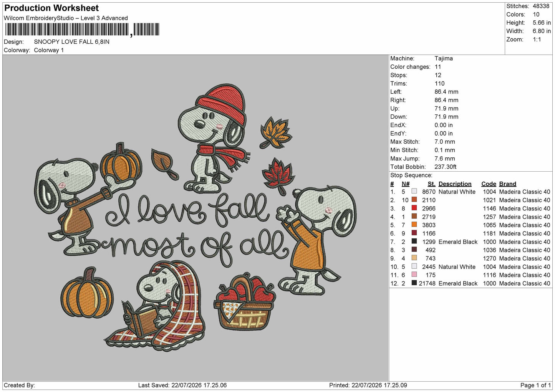The image size is (555, 392).
Task: Click the Width value 6.80 in
Action: coord(542,31)
